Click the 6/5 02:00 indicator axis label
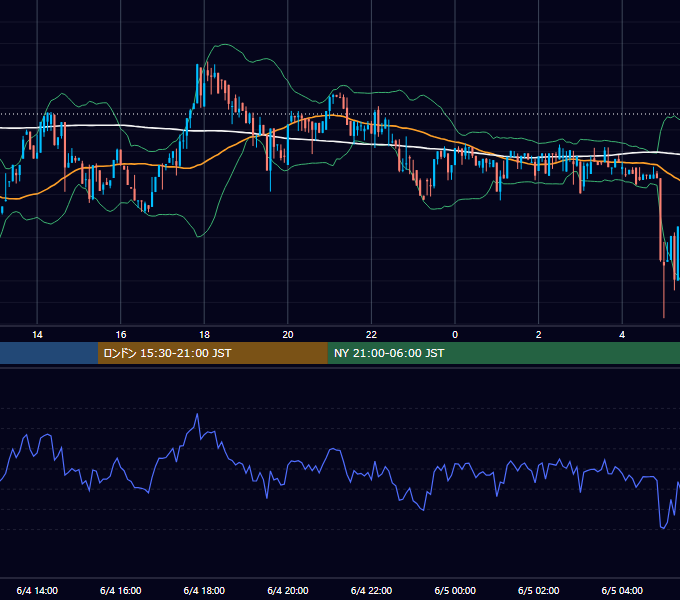The height and width of the screenshot is (600, 680). pyautogui.click(x=539, y=590)
